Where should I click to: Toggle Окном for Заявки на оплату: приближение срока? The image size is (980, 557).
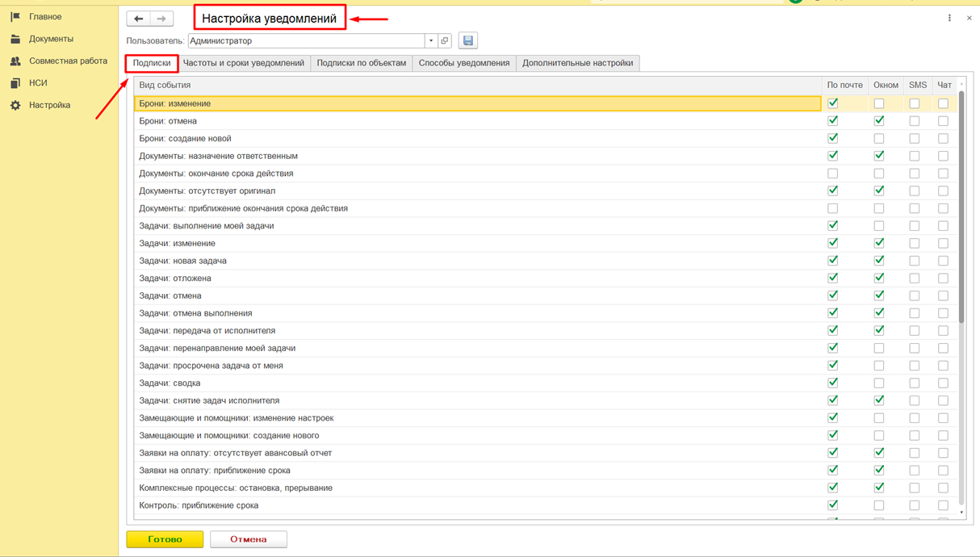pos(879,471)
